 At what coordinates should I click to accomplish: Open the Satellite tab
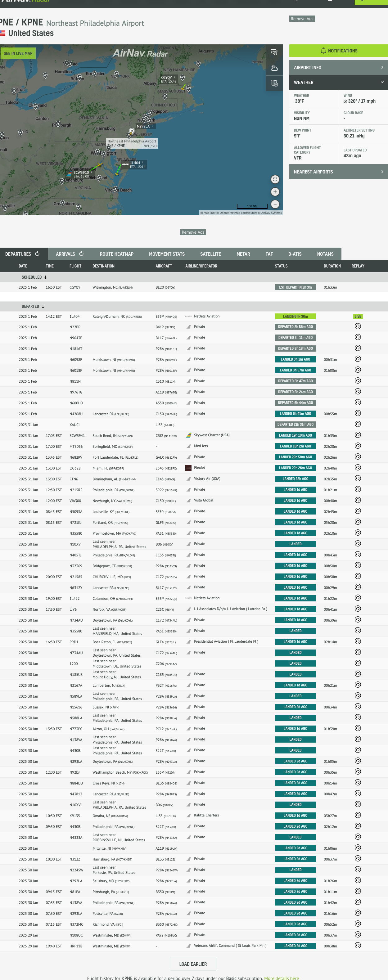click(x=211, y=254)
